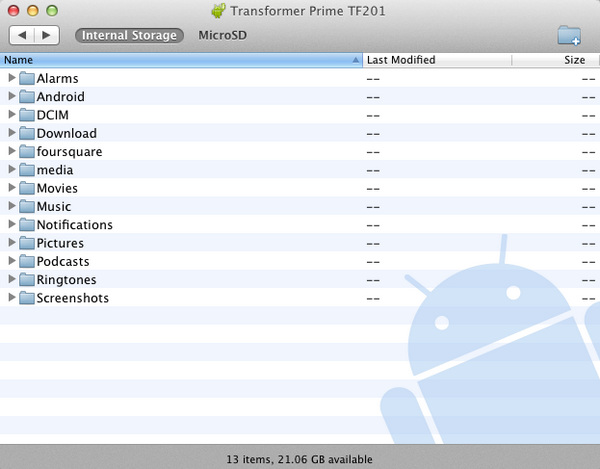Expand the Pictures folder triangle
This screenshot has height=469, width=600.
[x=12, y=243]
